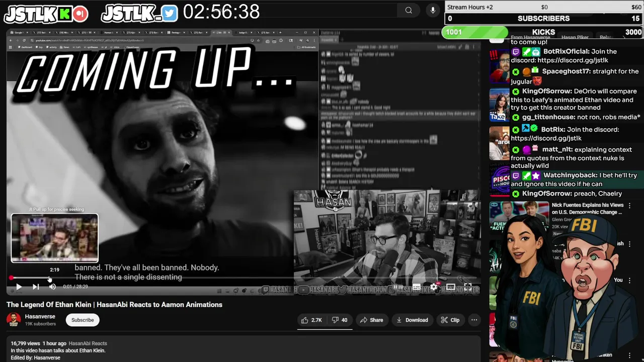This screenshot has height=362, width=644.
Task: Open new tab in recorded browser
Action: point(280,33)
